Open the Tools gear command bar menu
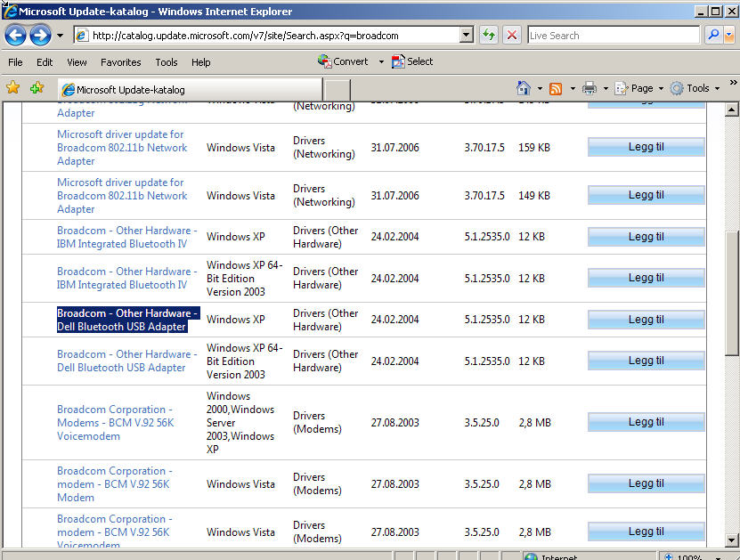Screen dimensions: 740x560 pos(695,88)
